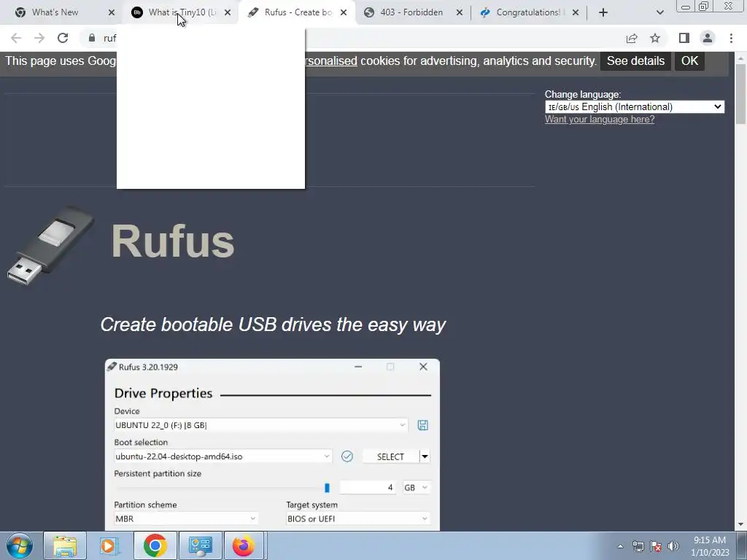Toggle the browser side panel

pyautogui.click(x=684, y=38)
